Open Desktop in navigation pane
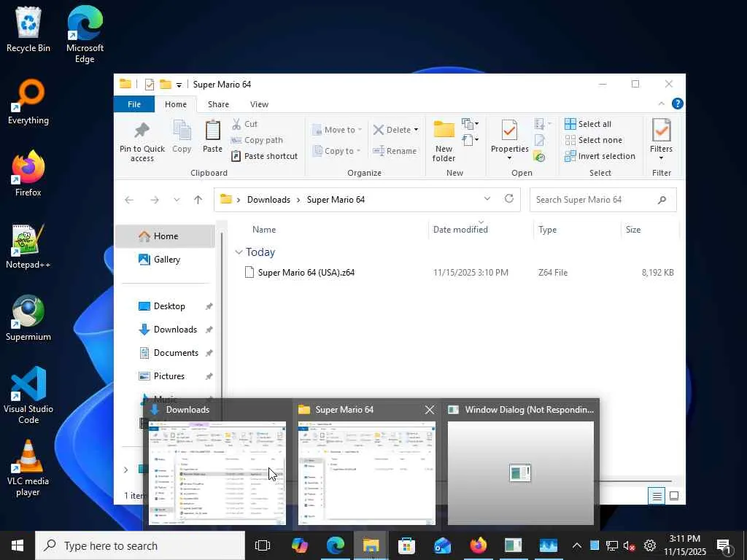 click(x=169, y=306)
